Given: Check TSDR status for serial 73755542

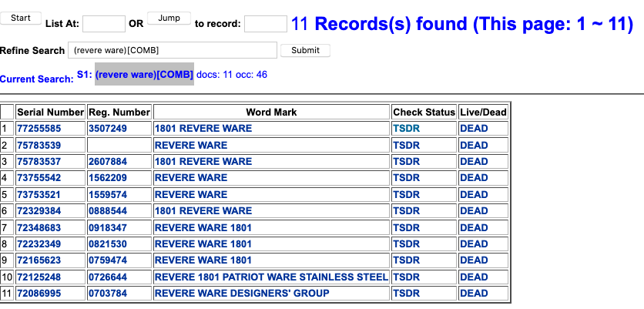Looking at the screenshot, I should point(407,178).
